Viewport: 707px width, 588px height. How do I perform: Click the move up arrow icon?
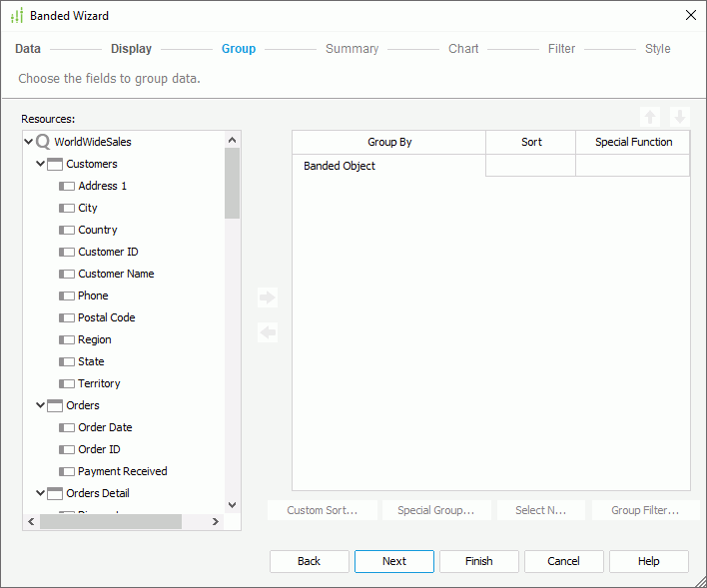[650, 117]
